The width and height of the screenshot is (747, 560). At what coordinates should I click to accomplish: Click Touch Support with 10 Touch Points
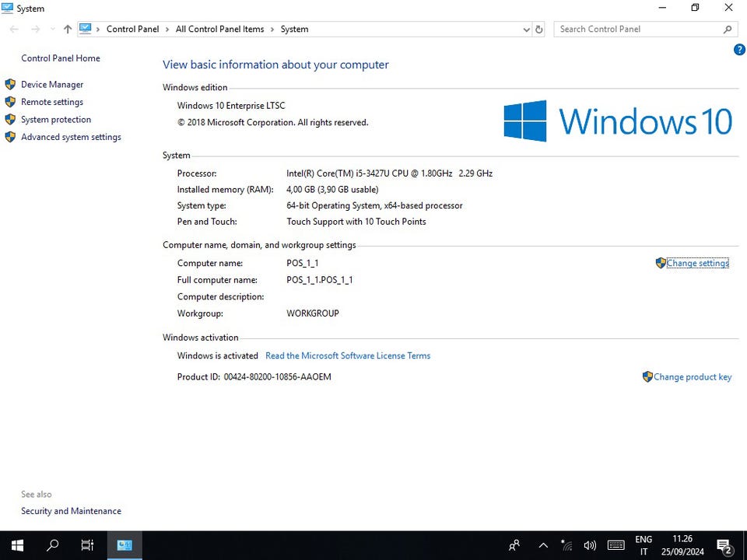point(356,222)
